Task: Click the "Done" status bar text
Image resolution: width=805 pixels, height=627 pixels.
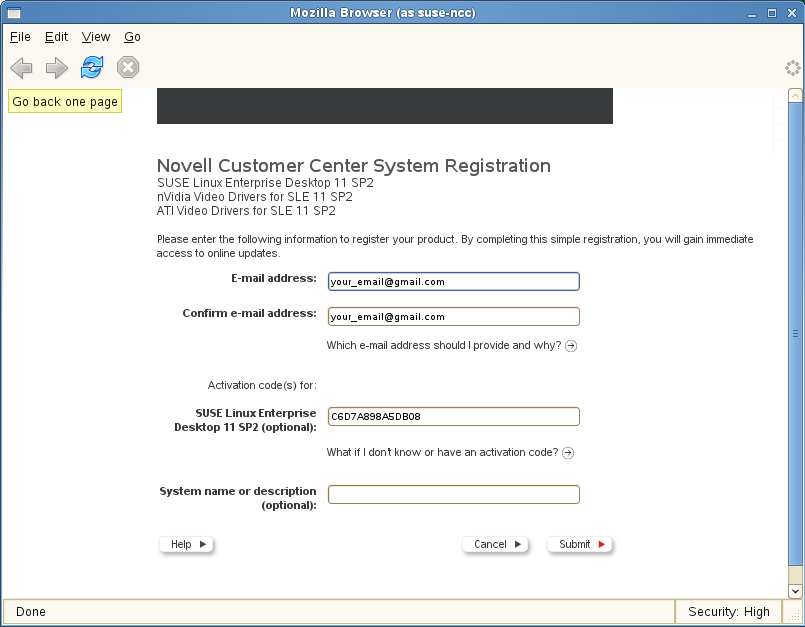Action: (31, 612)
